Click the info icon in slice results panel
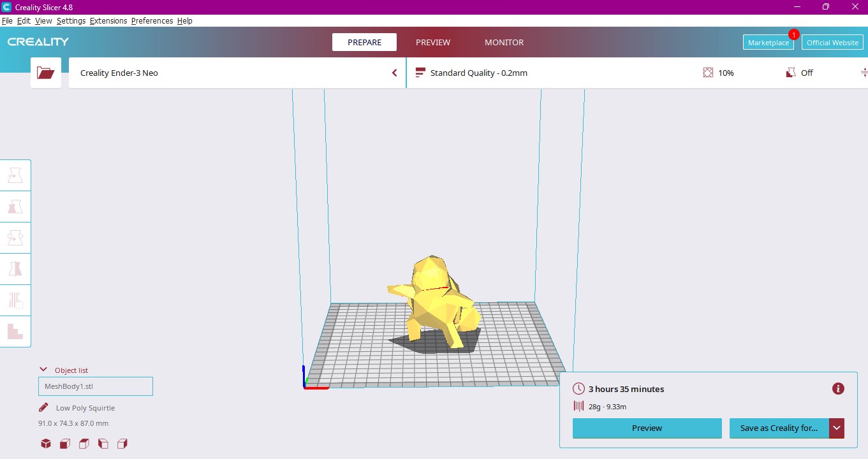 point(839,389)
